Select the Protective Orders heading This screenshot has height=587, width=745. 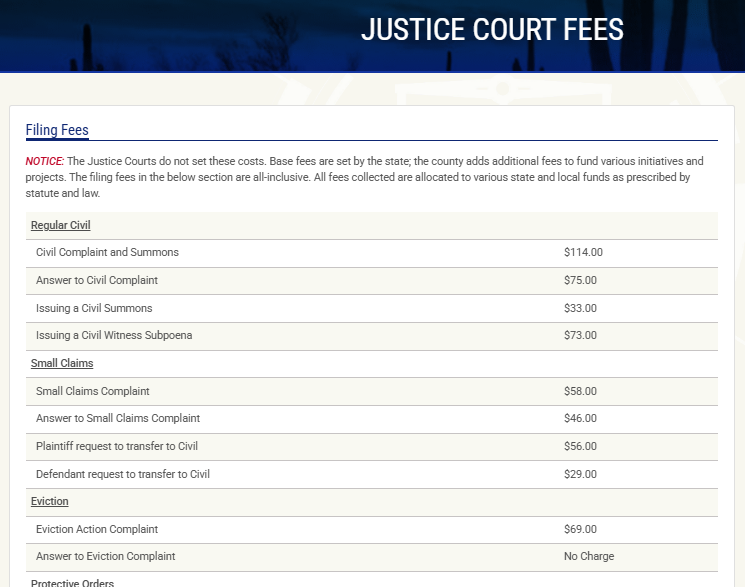click(x=73, y=582)
